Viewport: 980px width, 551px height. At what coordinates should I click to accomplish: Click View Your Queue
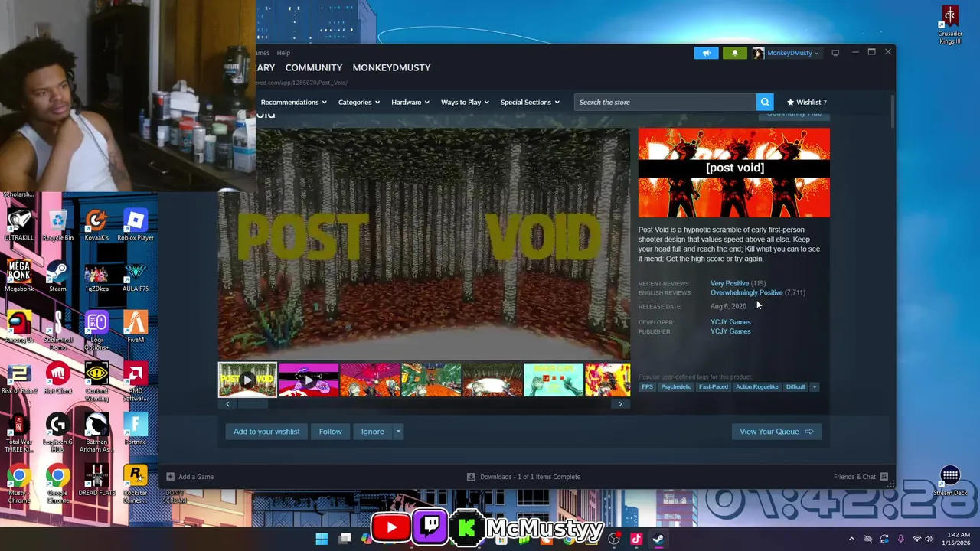pyautogui.click(x=776, y=432)
